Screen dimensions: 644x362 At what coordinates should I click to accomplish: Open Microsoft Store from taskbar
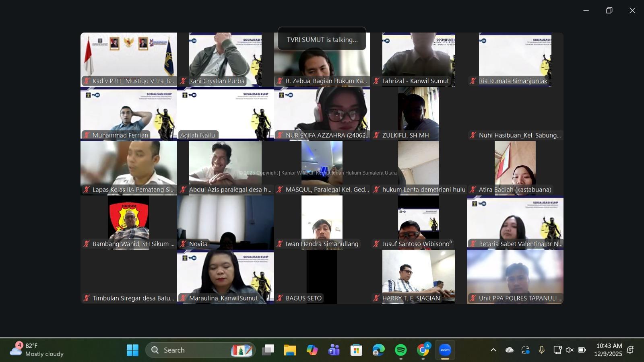tap(356, 350)
